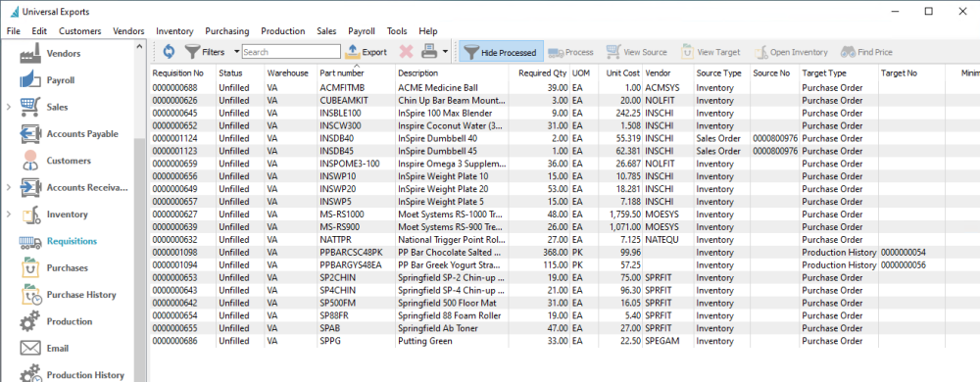This screenshot has width=980, height=382.
Task: Open the Sales menu in menu bar
Action: coord(326,31)
